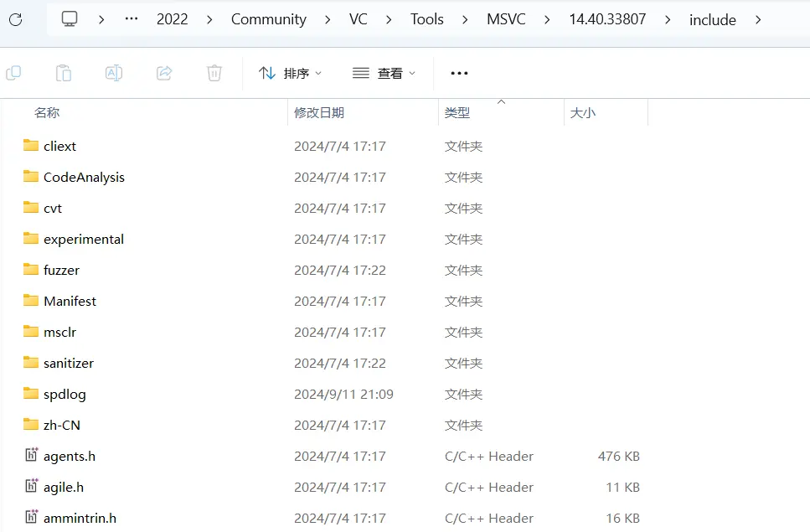The width and height of the screenshot is (810, 532).
Task: Copy the selected file using toolbar icon
Action: pyautogui.click(x=13, y=73)
